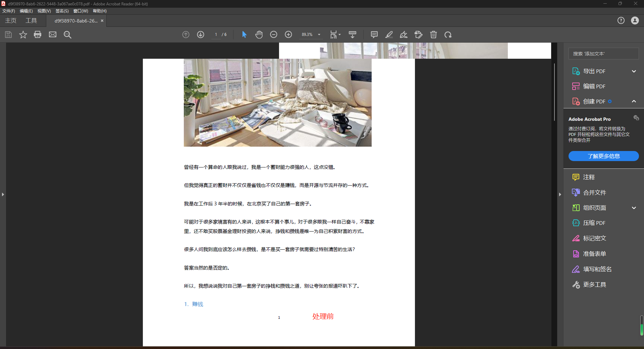
Task: Click the Rotate page toolbar icon
Action: [448, 35]
